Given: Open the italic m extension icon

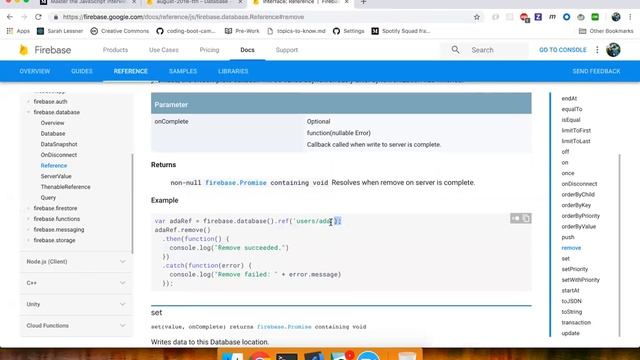Looking at the screenshot, I should tap(552, 17).
